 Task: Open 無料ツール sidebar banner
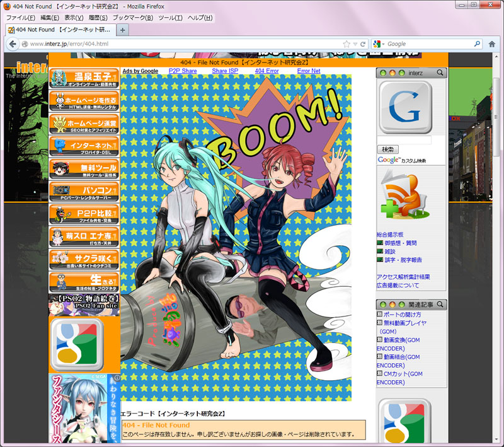click(84, 169)
